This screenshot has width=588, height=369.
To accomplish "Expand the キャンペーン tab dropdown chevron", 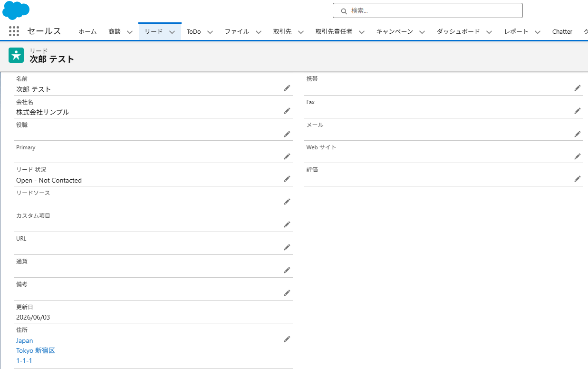I will click(422, 32).
